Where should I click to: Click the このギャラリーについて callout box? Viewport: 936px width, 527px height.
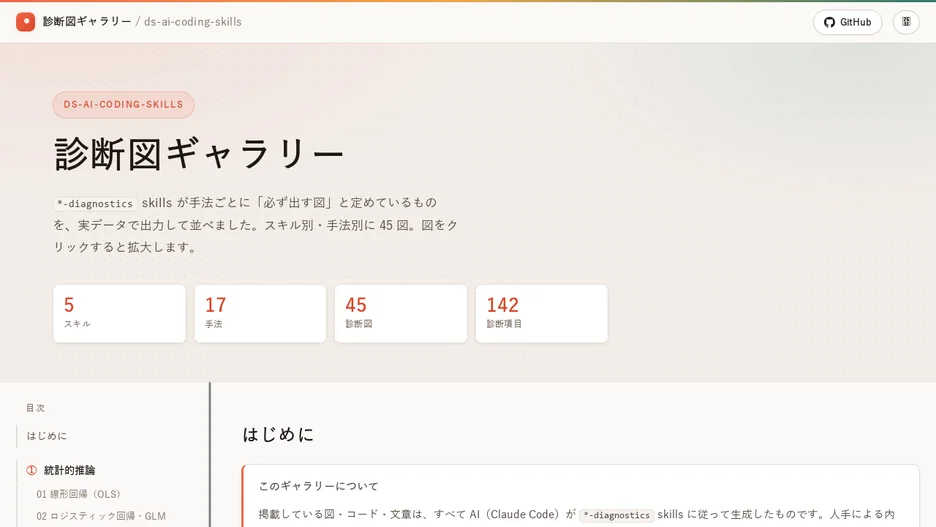point(580,496)
